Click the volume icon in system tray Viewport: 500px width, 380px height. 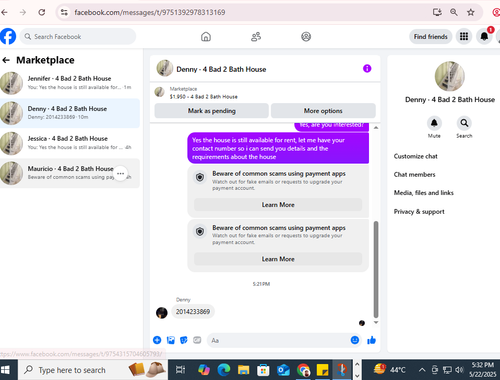[x=459, y=370]
